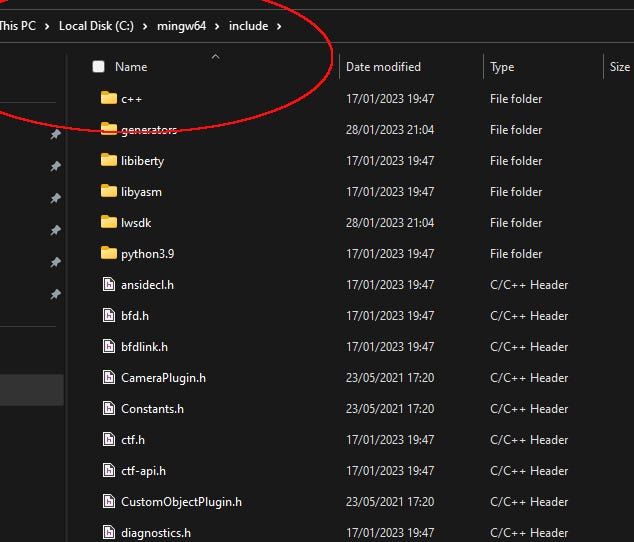Click the Type cell of bfd.h row
Image resolution: width=634 pixels, height=542 pixels.
pyautogui.click(x=529, y=315)
